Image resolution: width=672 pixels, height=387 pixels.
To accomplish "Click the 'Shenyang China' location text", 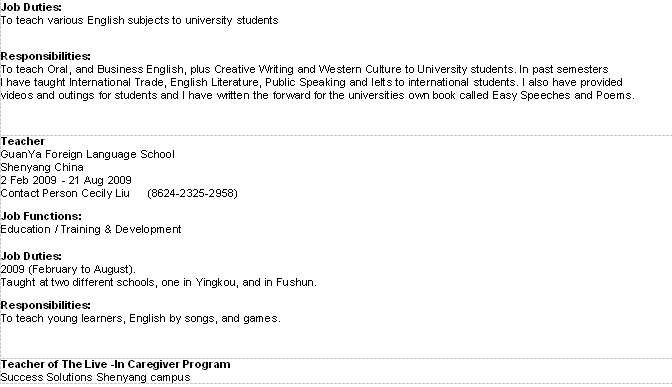I will (42, 167).
